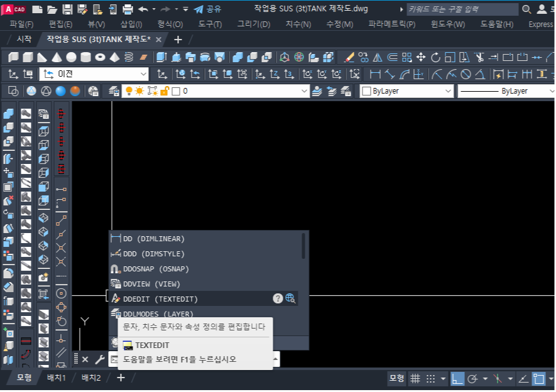This screenshot has width=556, height=392.
Task: Open Quick Access Toolbar customize arrow
Action: point(185,9)
